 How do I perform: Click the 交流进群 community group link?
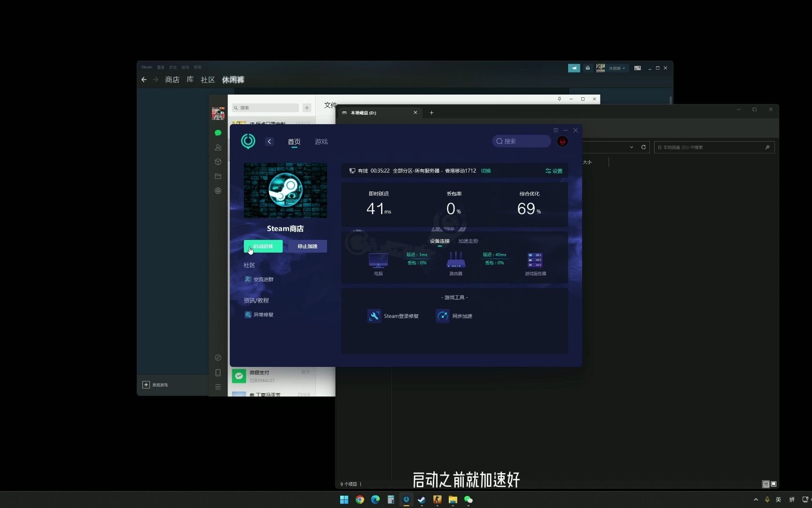point(259,279)
